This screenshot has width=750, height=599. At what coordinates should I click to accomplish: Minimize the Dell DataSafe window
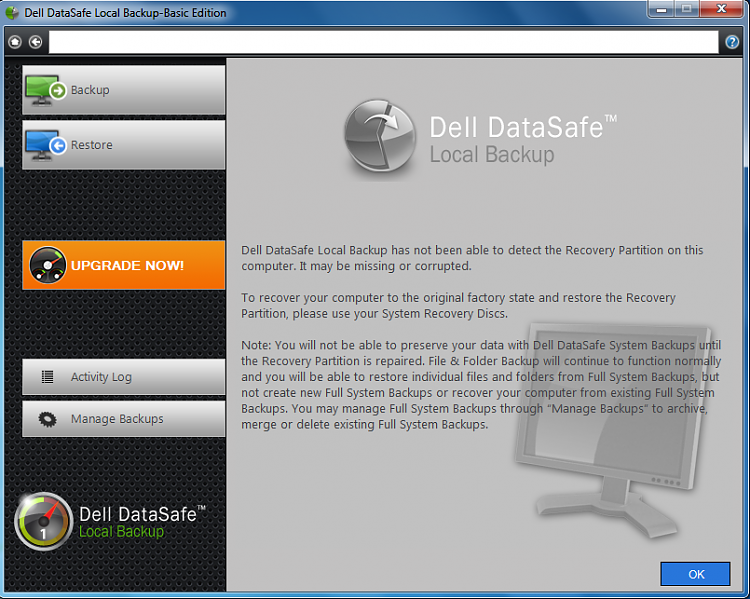click(661, 9)
